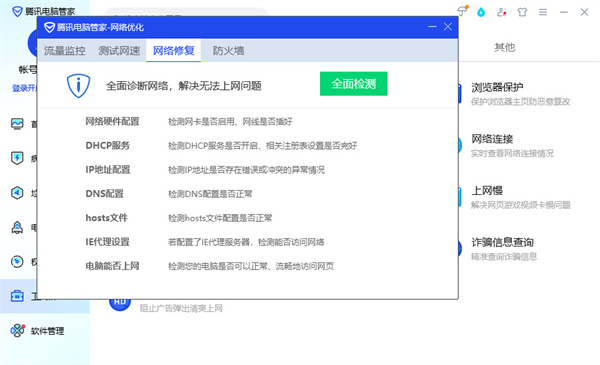Click the user feedback icon with red dot

(501, 12)
